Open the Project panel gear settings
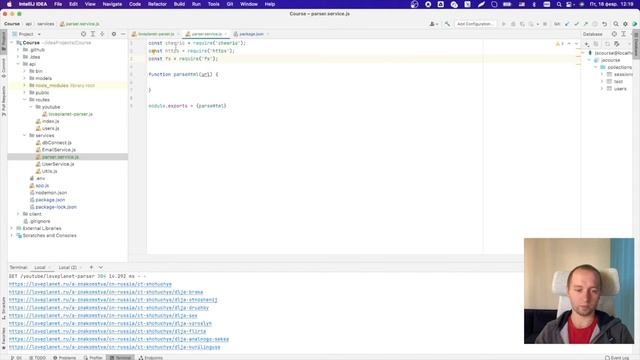Image resolution: width=640 pixels, height=360 pixels. 114,34
